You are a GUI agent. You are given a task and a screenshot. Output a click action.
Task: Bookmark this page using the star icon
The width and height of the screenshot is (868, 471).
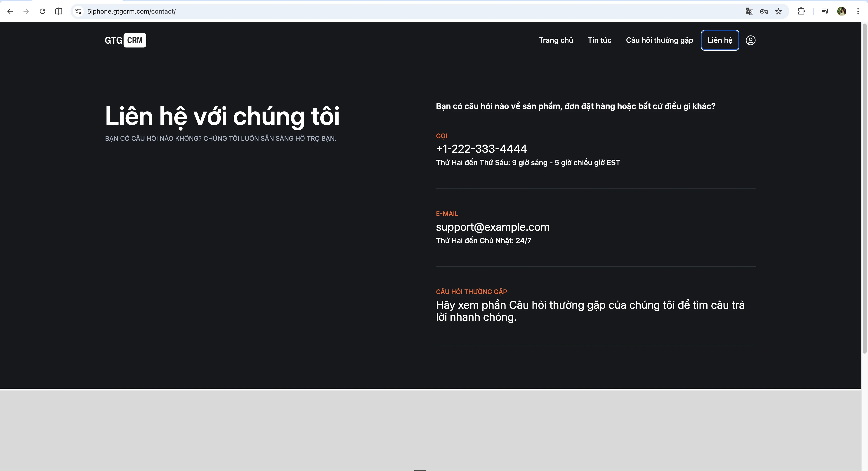(x=779, y=11)
